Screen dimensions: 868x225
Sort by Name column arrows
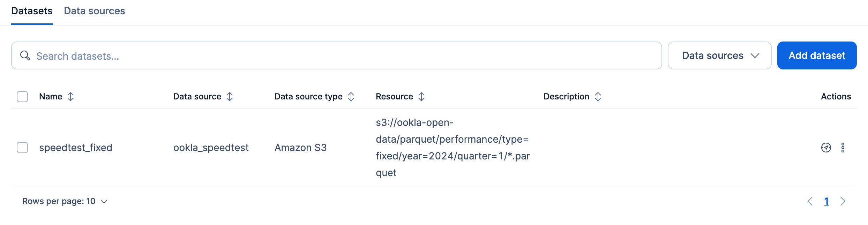(70, 97)
